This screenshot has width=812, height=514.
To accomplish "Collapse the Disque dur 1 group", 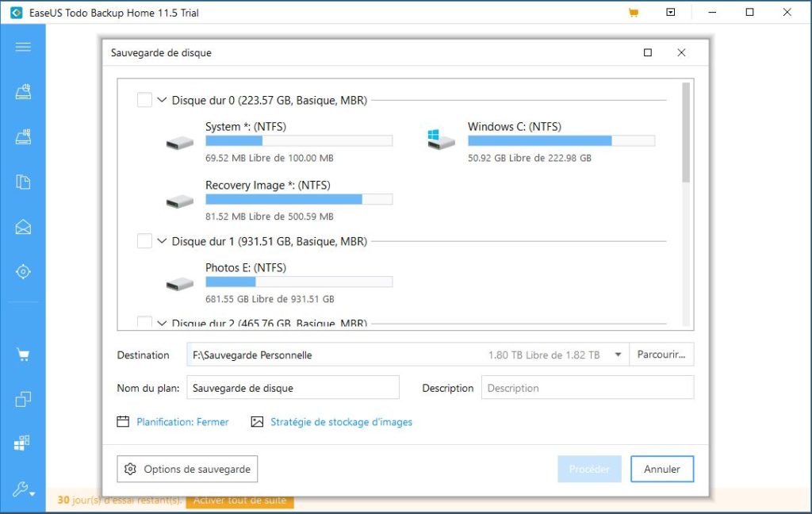I will [x=162, y=240].
